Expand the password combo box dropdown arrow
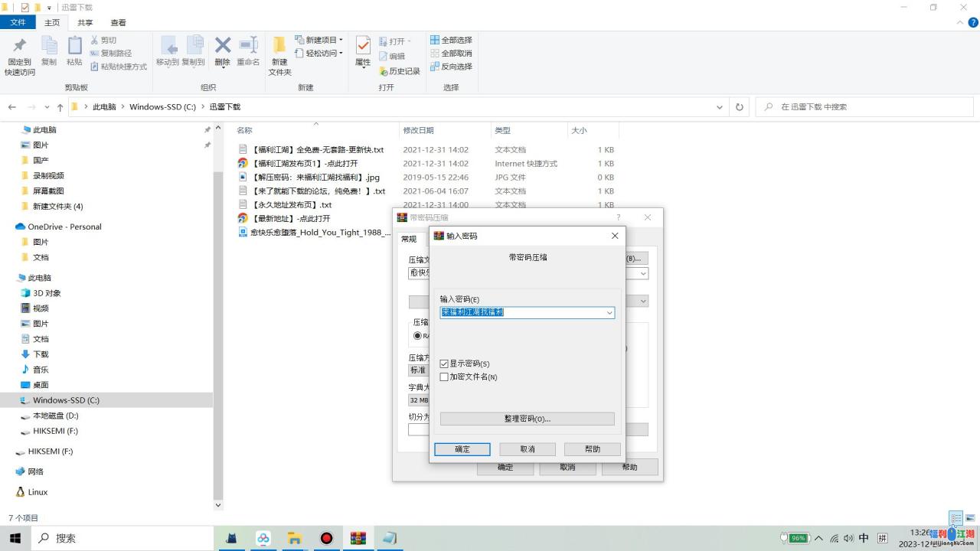This screenshot has width=980, height=551. (x=609, y=312)
